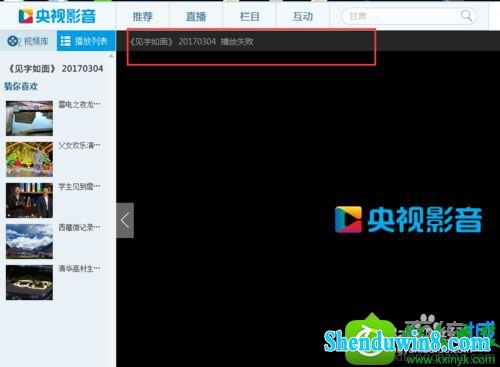Click the 西藏微记录… video title
The width and height of the screenshot is (500, 367).
click(79, 227)
